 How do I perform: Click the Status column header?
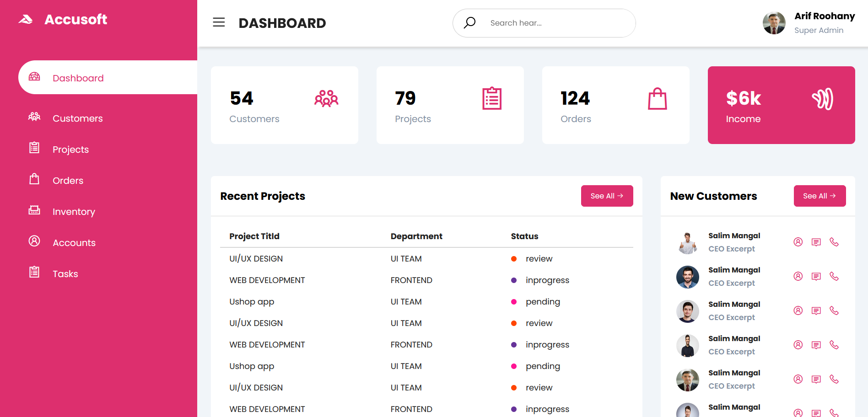coord(524,236)
